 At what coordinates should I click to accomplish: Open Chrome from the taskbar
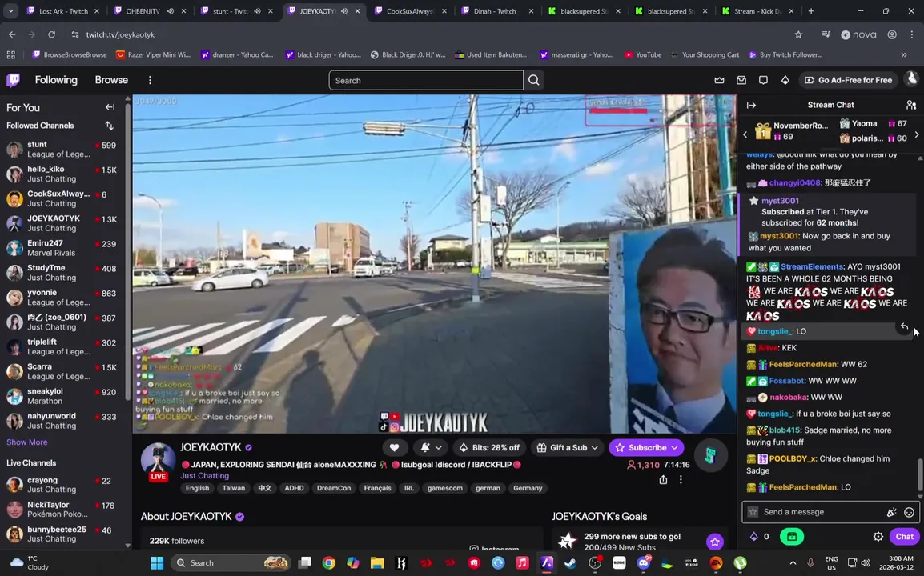click(329, 563)
